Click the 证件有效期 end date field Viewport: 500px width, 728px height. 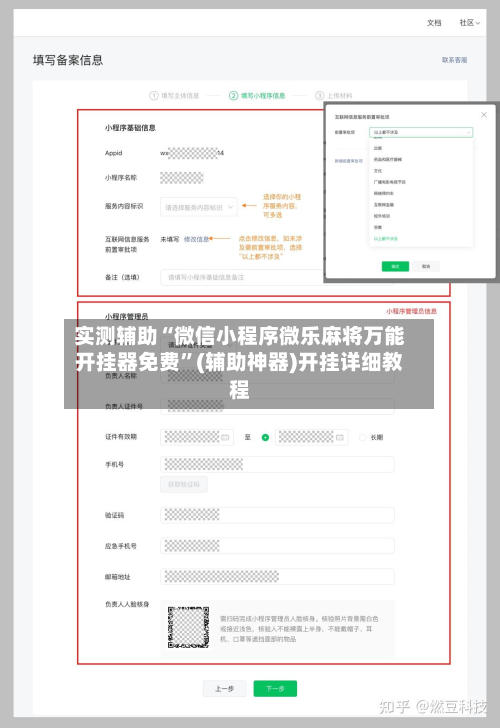312,437
